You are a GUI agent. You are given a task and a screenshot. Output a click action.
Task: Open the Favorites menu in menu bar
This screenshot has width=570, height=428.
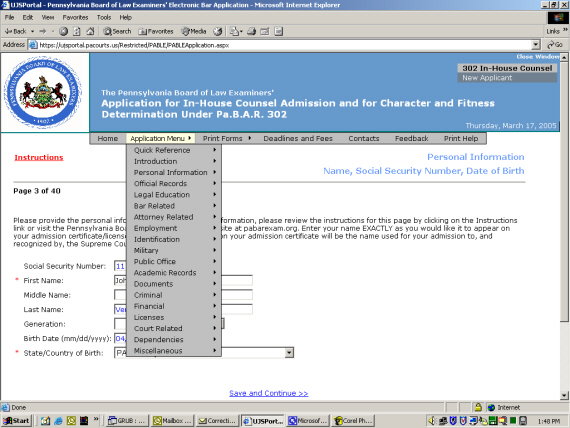(75, 17)
